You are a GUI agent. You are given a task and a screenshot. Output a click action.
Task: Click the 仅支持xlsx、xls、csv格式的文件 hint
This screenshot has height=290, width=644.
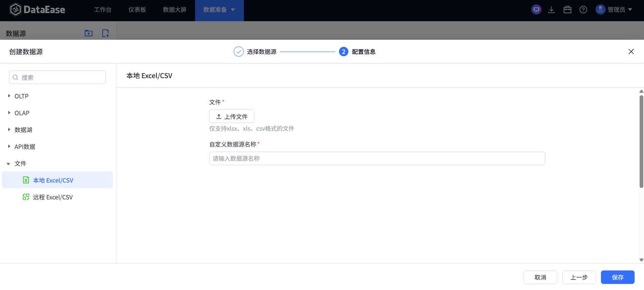tap(252, 129)
